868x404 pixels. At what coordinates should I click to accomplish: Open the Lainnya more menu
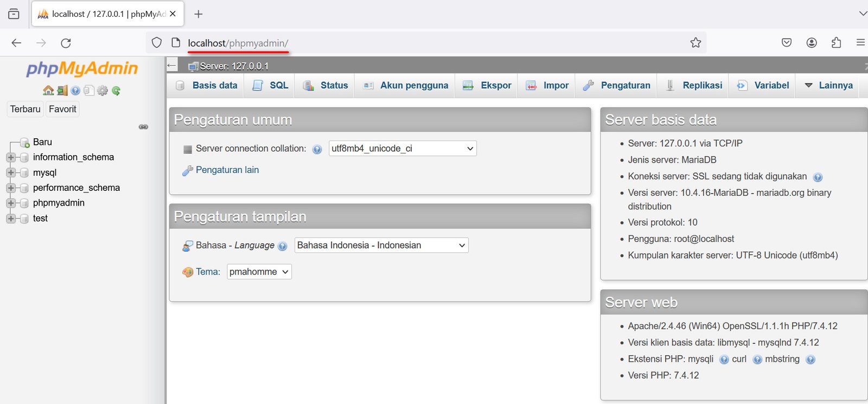point(828,86)
